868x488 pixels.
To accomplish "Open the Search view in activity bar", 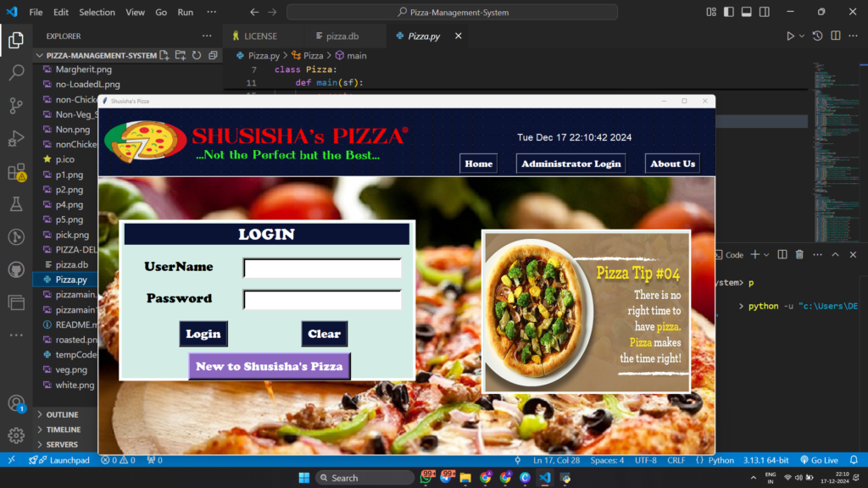I will (x=16, y=73).
